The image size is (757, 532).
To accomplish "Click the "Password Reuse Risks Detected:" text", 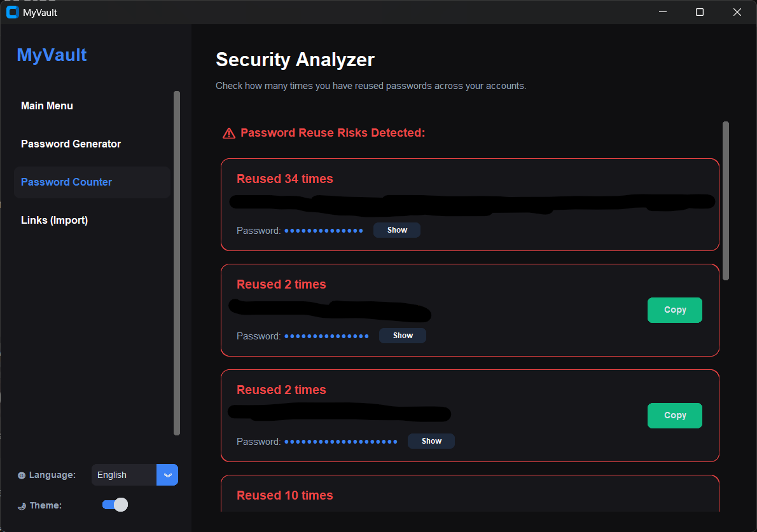I will click(x=333, y=133).
